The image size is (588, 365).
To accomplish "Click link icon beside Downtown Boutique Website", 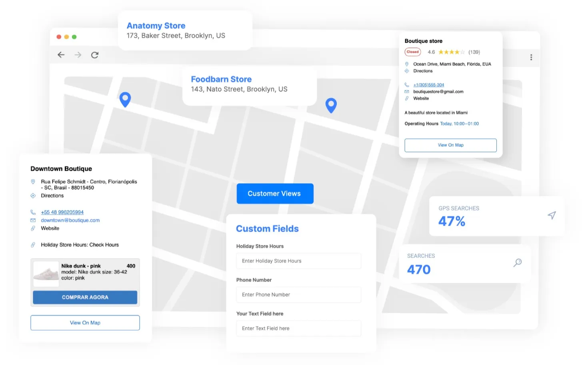I will (33, 228).
